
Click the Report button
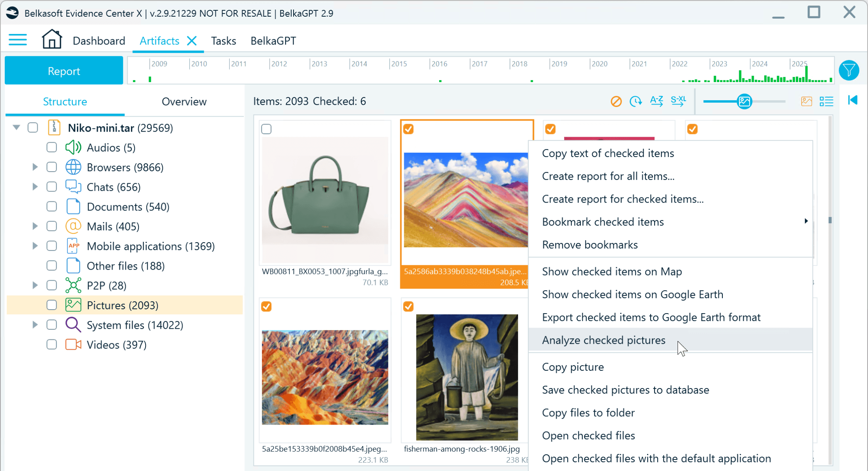[64, 71]
